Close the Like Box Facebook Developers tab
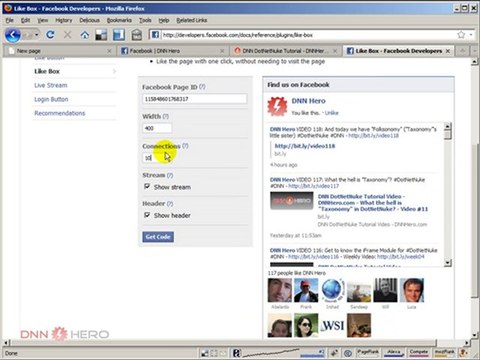 448,51
